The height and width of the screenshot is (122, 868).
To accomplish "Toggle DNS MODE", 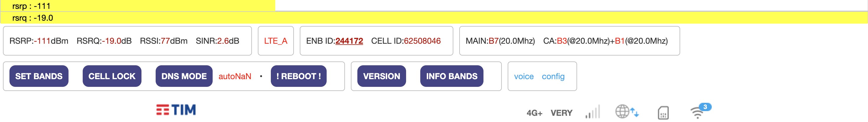I will point(184,76).
